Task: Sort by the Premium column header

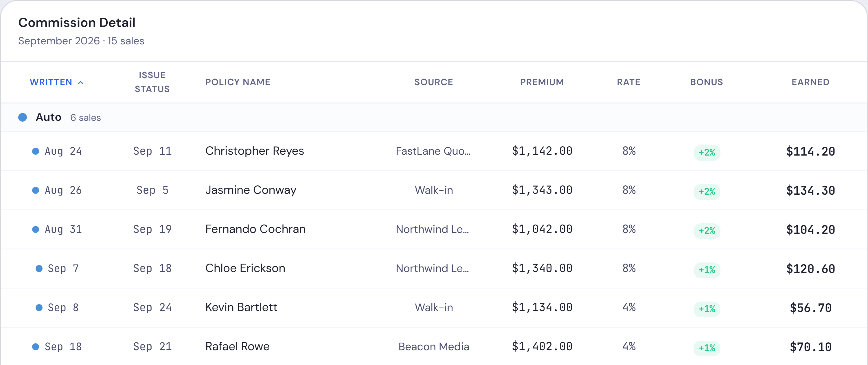Action: coord(542,82)
